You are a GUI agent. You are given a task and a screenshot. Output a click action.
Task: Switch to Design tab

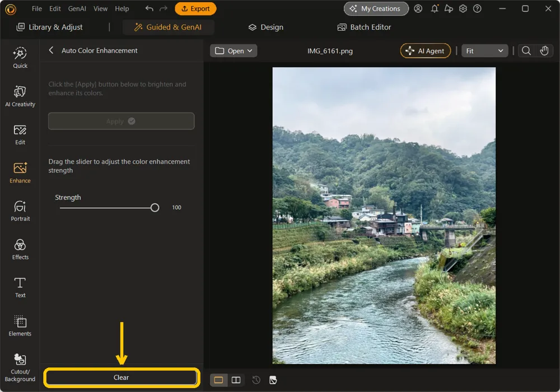pos(265,27)
